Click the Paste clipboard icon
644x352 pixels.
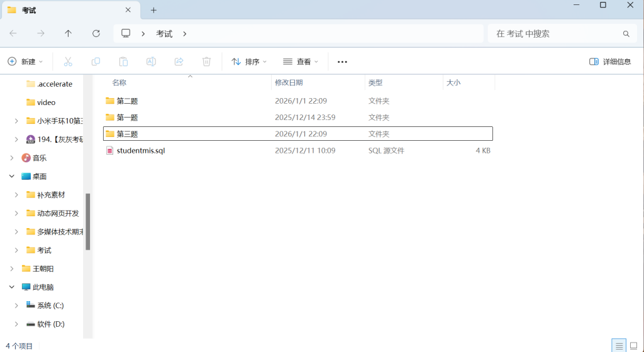point(123,62)
